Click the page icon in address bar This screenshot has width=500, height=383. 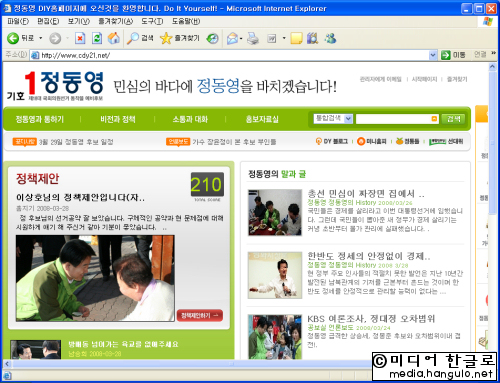click(x=35, y=55)
